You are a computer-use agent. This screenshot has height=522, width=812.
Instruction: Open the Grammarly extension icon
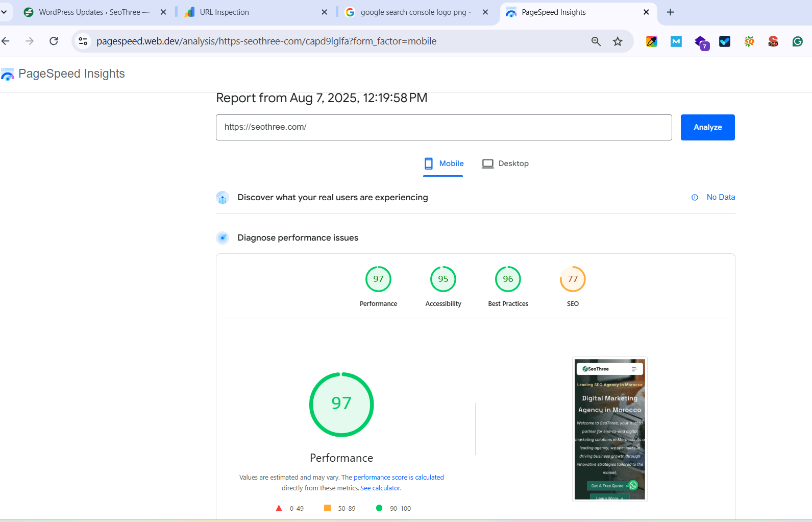click(x=798, y=41)
